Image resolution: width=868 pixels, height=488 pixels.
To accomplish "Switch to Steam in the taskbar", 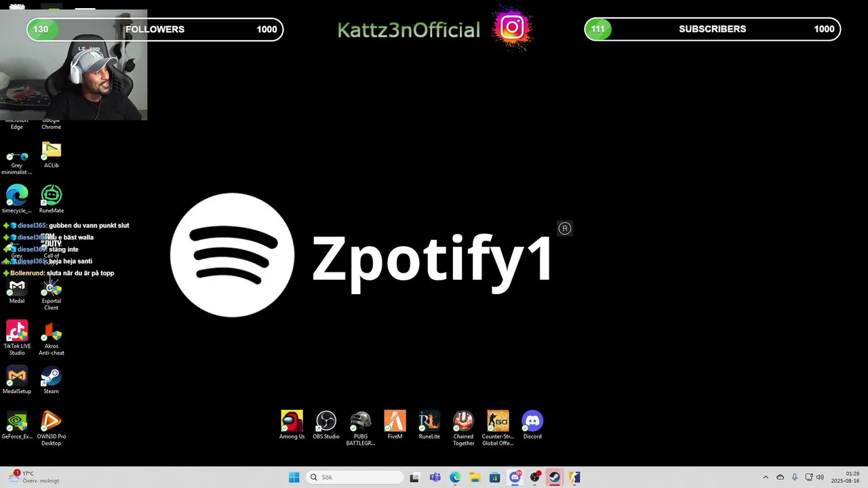I will [x=555, y=477].
